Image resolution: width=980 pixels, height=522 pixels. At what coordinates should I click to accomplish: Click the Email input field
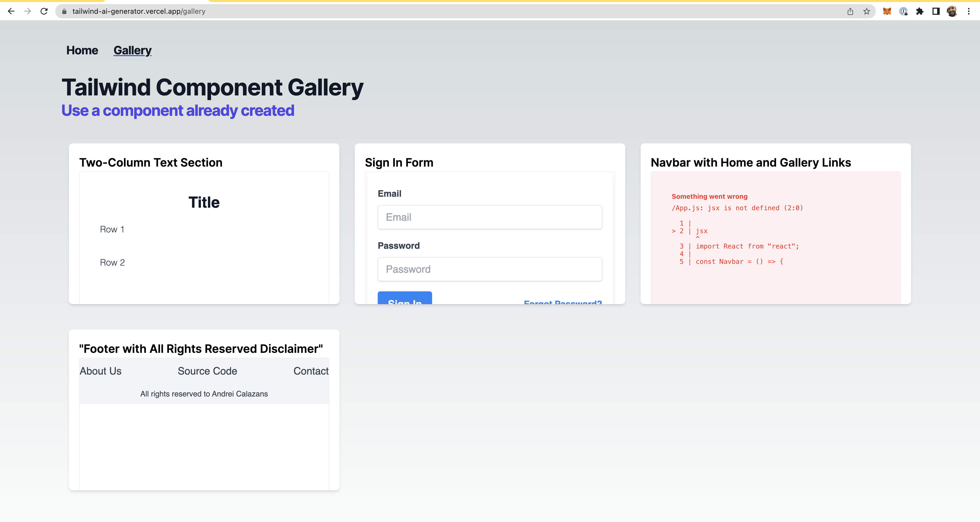point(490,217)
